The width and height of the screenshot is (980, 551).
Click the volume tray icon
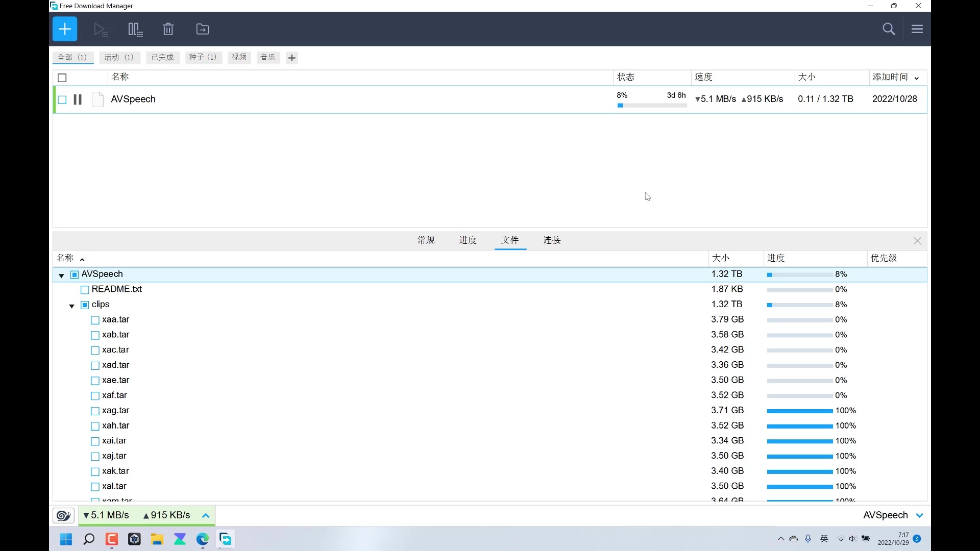[x=852, y=539]
